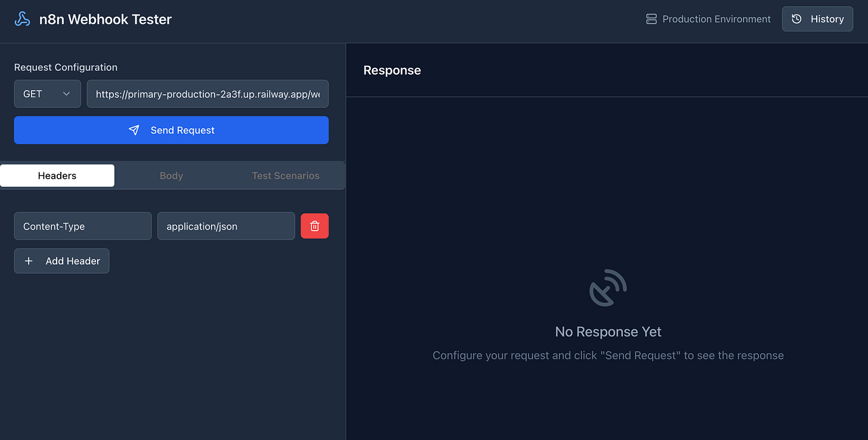Click the Response panel heading
This screenshot has width=868, height=440.
392,70
